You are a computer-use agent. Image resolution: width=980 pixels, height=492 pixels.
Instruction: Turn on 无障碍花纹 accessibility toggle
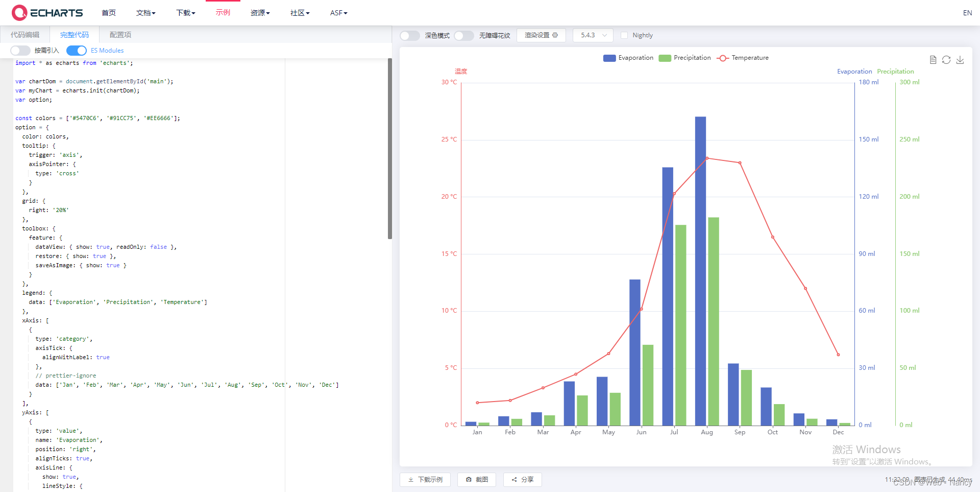pyautogui.click(x=464, y=35)
